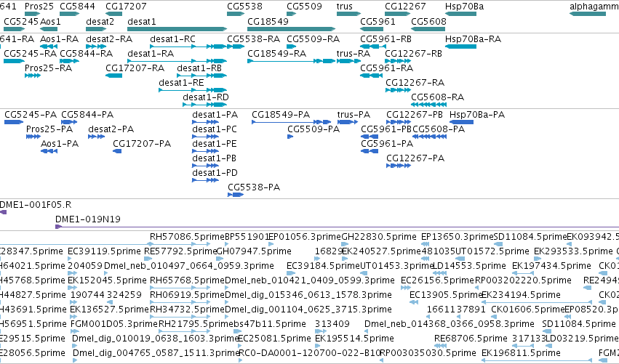
Task: Select the RH06919.5prime EST label
Action: (187, 295)
